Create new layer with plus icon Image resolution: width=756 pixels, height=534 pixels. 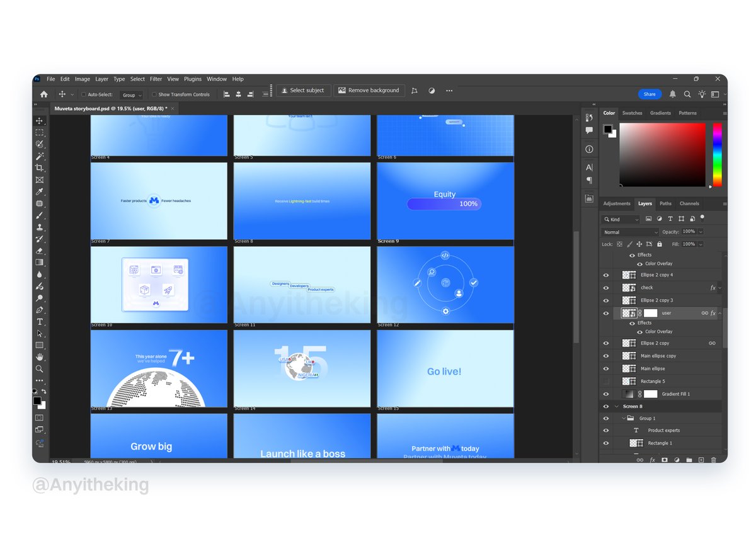tap(701, 460)
